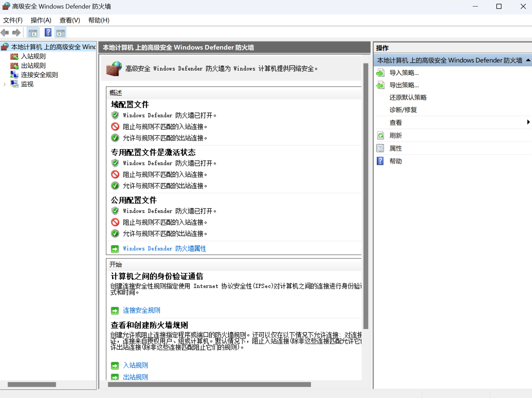
Task: Click the 监视 icon in the tree
Action: point(14,84)
